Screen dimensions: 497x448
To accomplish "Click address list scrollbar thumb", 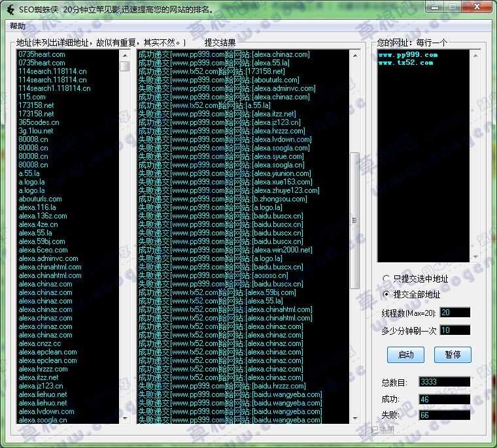I will point(125,66).
